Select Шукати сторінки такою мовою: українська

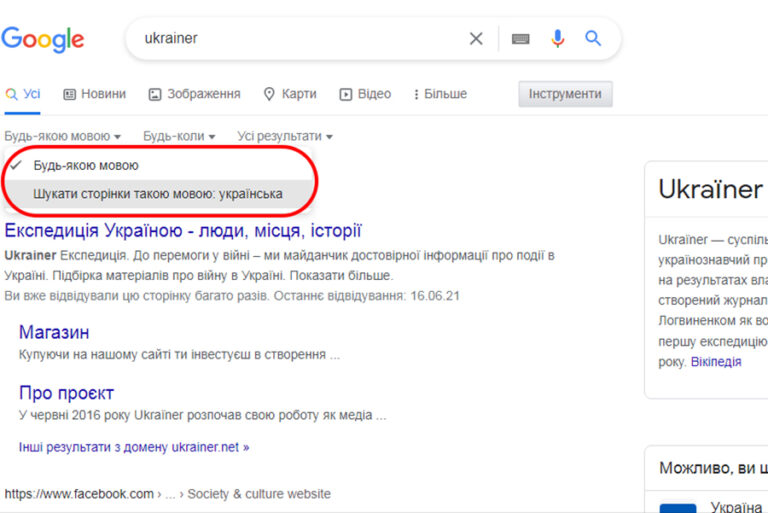(x=158, y=194)
